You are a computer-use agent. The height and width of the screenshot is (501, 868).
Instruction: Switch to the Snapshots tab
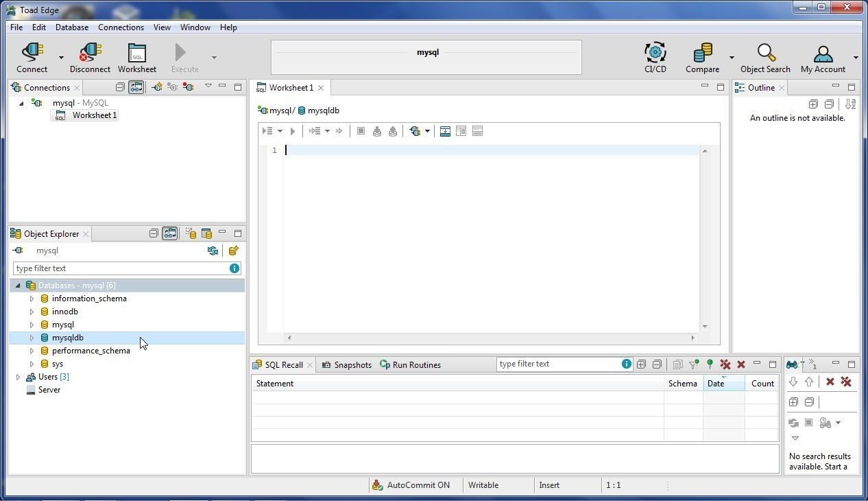pos(347,365)
